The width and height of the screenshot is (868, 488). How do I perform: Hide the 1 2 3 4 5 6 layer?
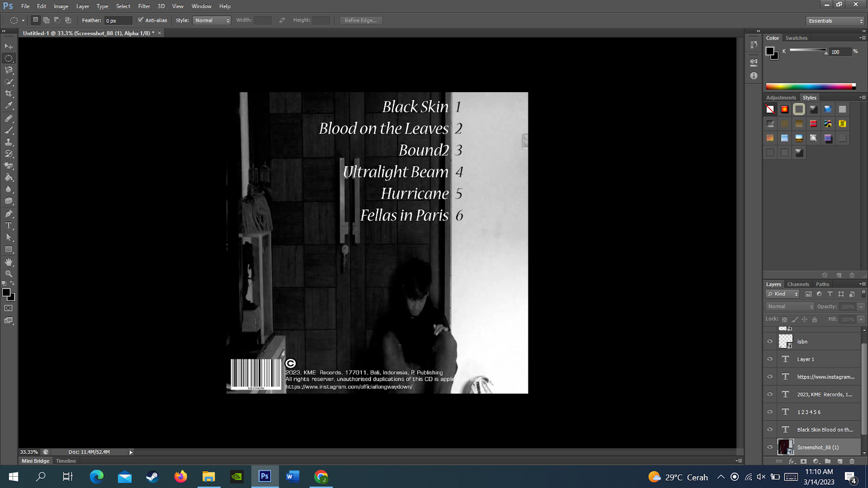pyautogui.click(x=770, y=412)
